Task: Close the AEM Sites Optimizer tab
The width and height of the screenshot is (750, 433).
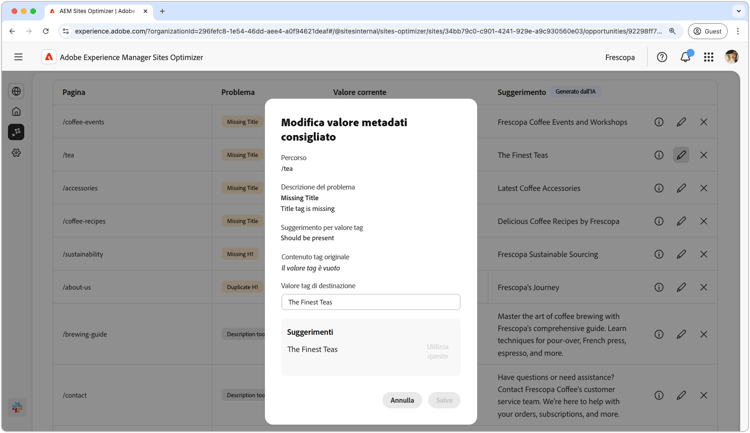Action: tap(145, 11)
